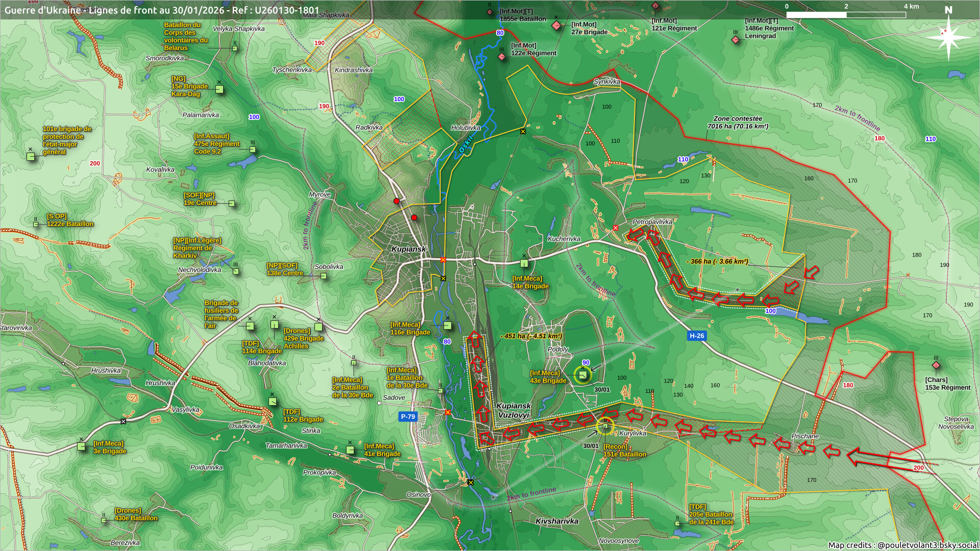
Task: Click the 153e Régiment red diamond marker
Action: pos(936,366)
